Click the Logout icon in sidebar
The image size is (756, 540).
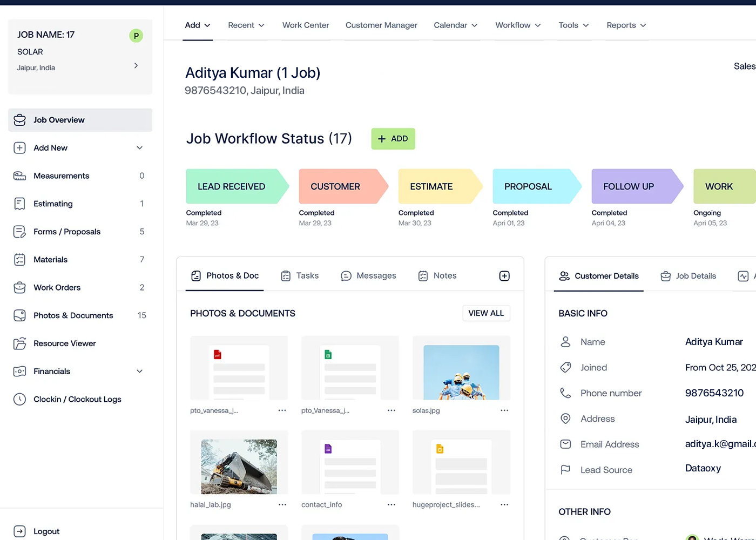(x=19, y=531)
